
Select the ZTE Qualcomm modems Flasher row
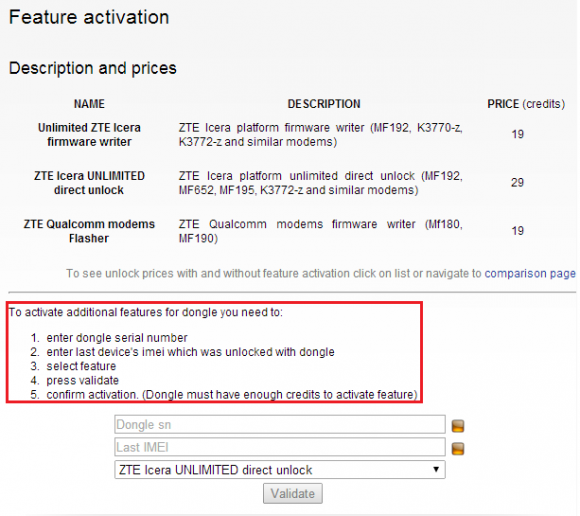coord(291,231)
